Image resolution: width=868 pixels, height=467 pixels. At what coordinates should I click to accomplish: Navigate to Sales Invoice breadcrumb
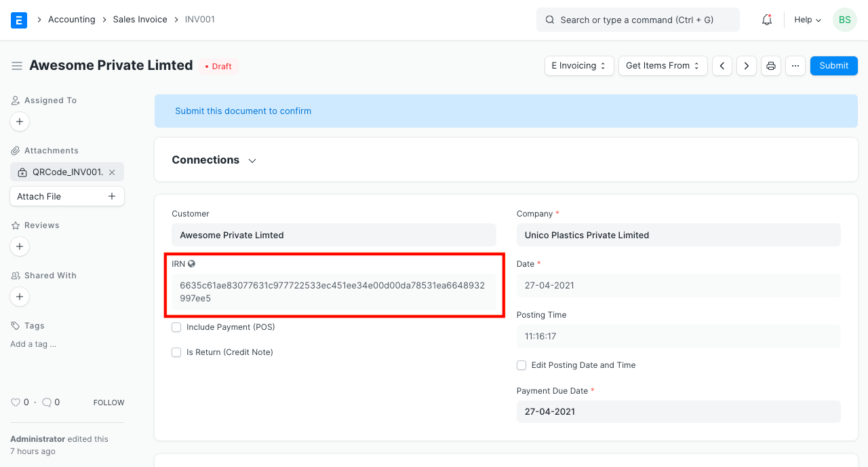(x=140, y=20)
